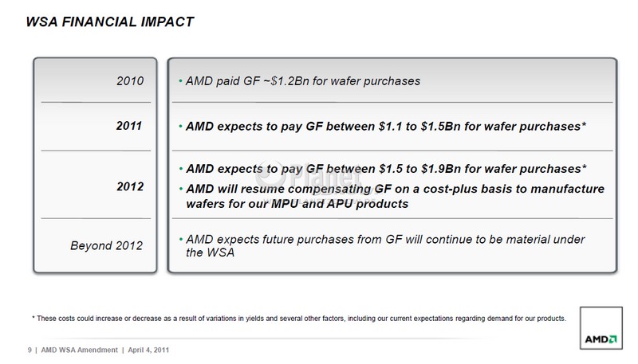The height and width of the screenshot is (364, 638).
Task: Click the bold 2011 year label
Action: [x=129, y=125]
